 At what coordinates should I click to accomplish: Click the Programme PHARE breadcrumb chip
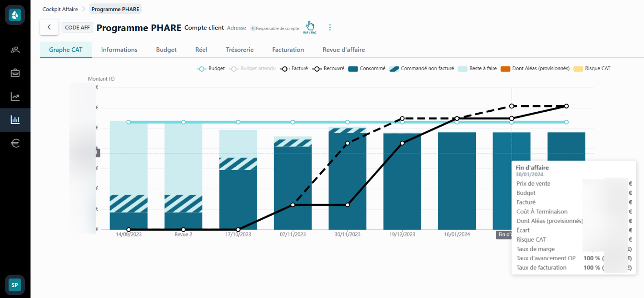coord(115,9)
